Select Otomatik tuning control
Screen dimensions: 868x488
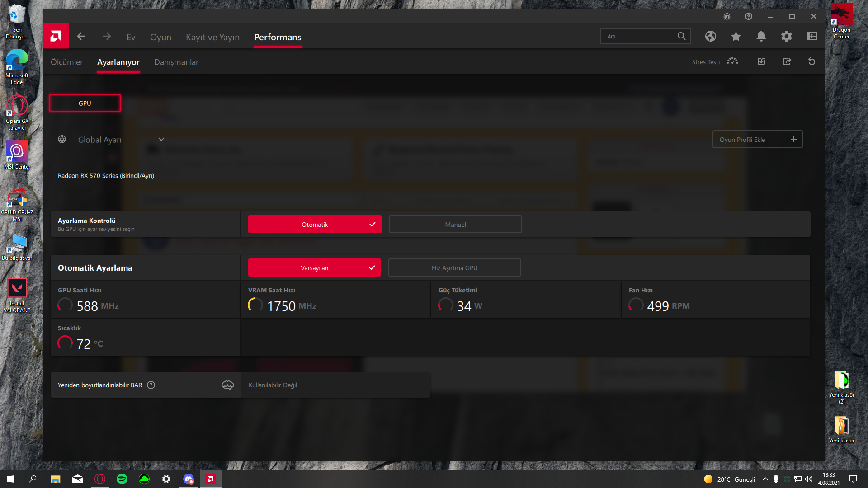pyautogui.click(x=315, y=225)
